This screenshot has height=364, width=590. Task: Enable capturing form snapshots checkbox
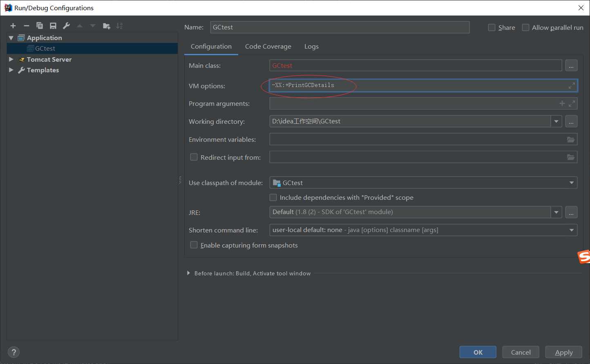[194, 245]
